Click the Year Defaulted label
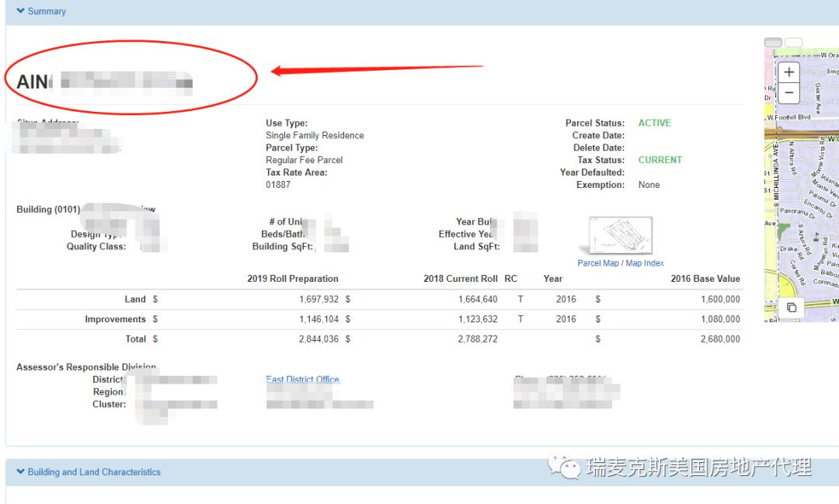 [x=592, y=172]
